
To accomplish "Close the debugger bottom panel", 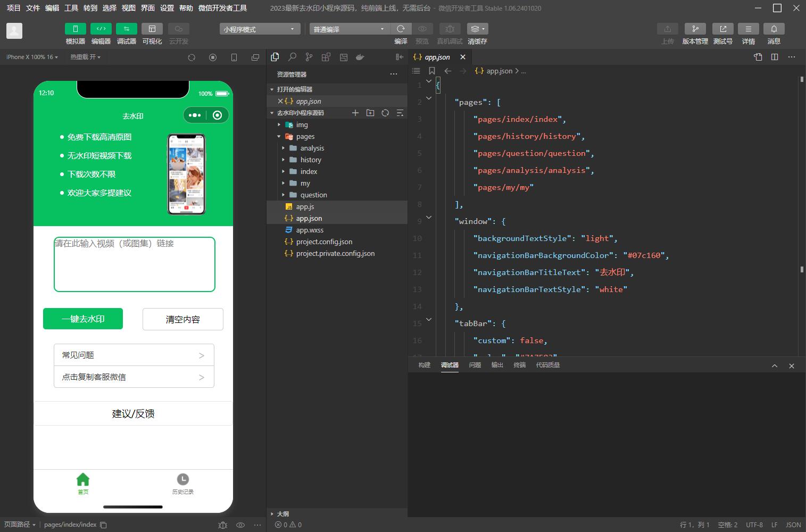I will [792, 365].
